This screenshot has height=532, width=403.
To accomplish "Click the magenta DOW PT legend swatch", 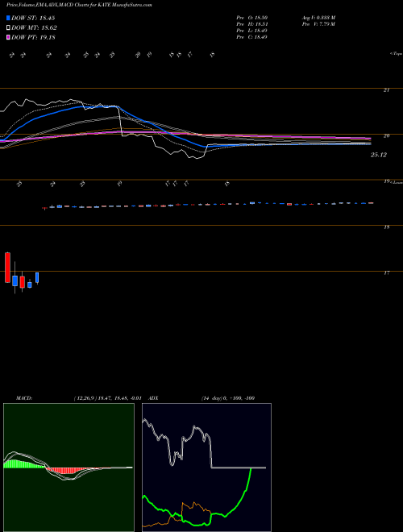I will tap(8, 37).
